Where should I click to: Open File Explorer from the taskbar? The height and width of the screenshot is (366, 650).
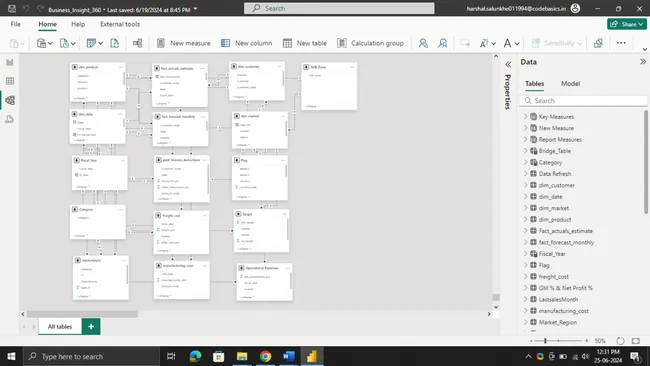[x=242, y=356]
